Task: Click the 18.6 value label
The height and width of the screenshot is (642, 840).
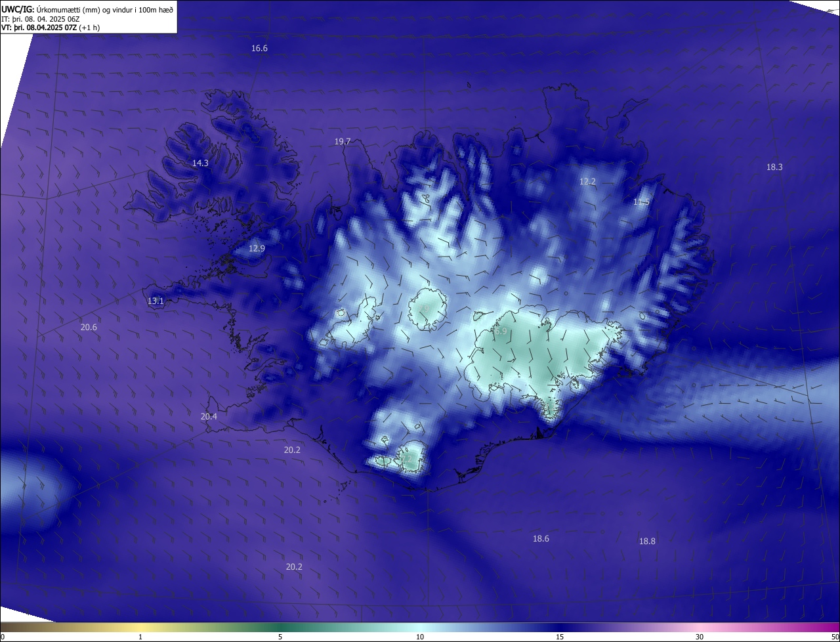Action: pos(541,539)
